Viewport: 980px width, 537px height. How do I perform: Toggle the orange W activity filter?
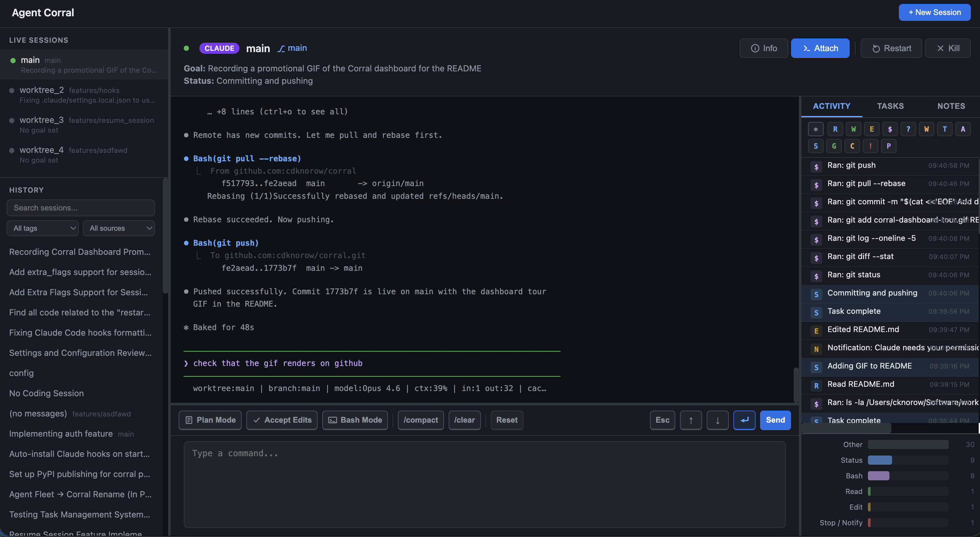926,129
